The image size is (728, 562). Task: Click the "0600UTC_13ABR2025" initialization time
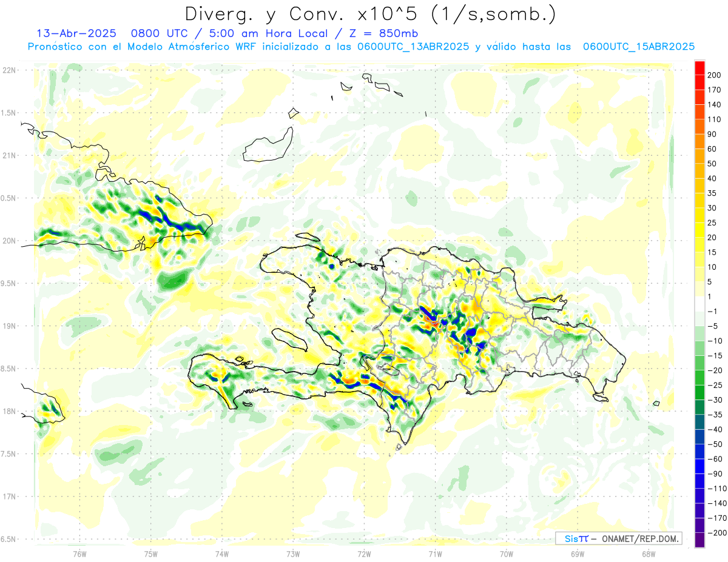[x=413, y=47]
